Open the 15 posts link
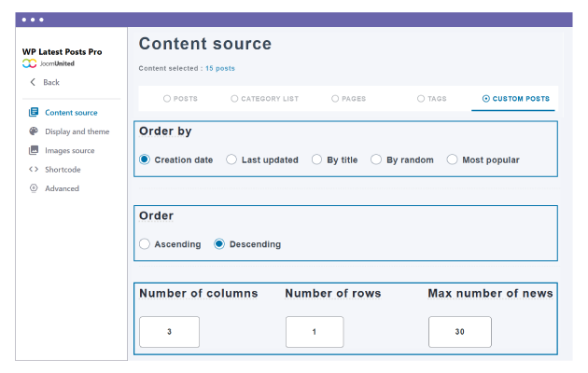Image resolution: width=588 pixels, height=373 pixels. (220, 68)
